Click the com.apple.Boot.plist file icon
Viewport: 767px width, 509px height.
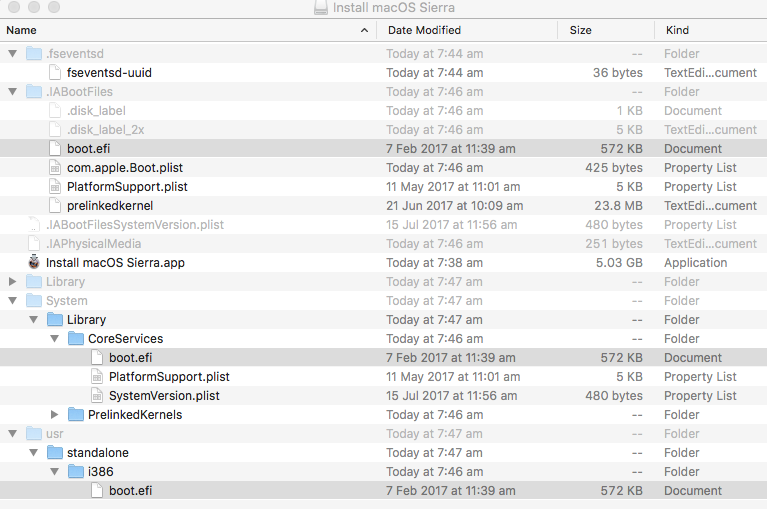click(55, 168)
